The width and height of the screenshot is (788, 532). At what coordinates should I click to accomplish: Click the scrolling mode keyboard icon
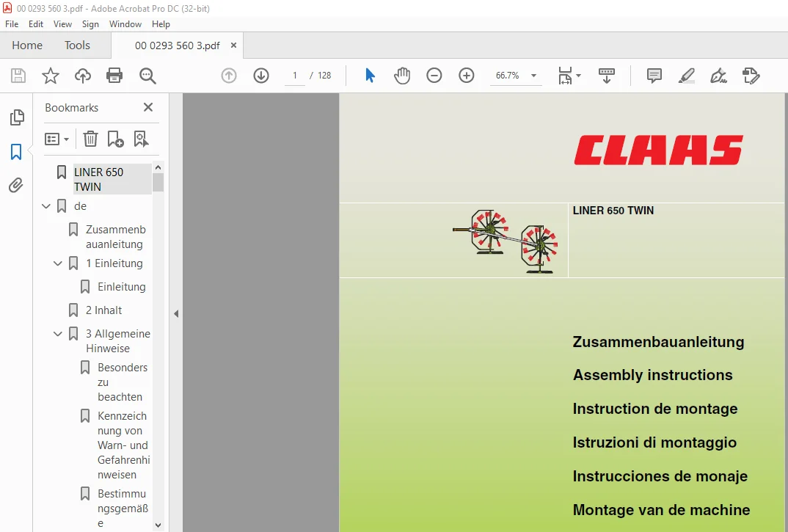607,76
